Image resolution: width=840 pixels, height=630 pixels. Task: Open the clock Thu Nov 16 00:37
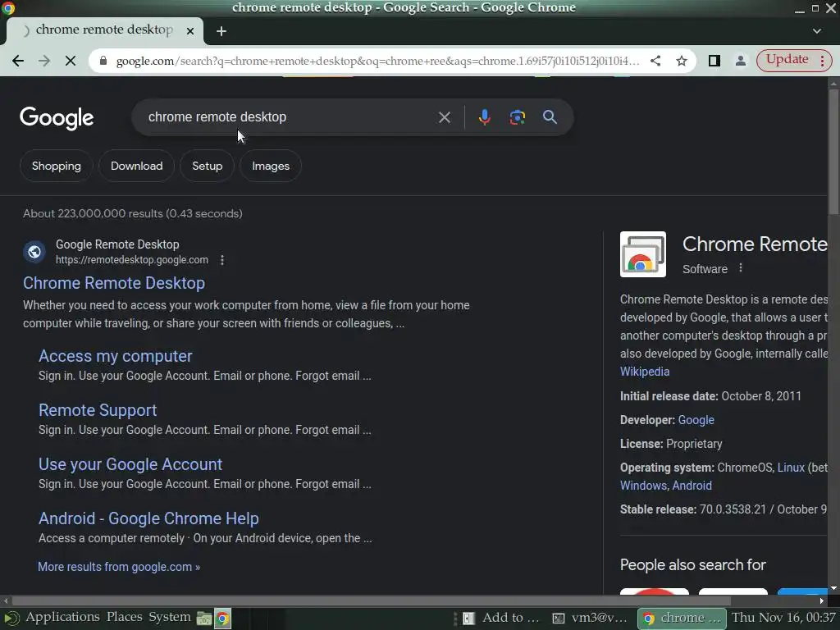[x=783, y=618]
